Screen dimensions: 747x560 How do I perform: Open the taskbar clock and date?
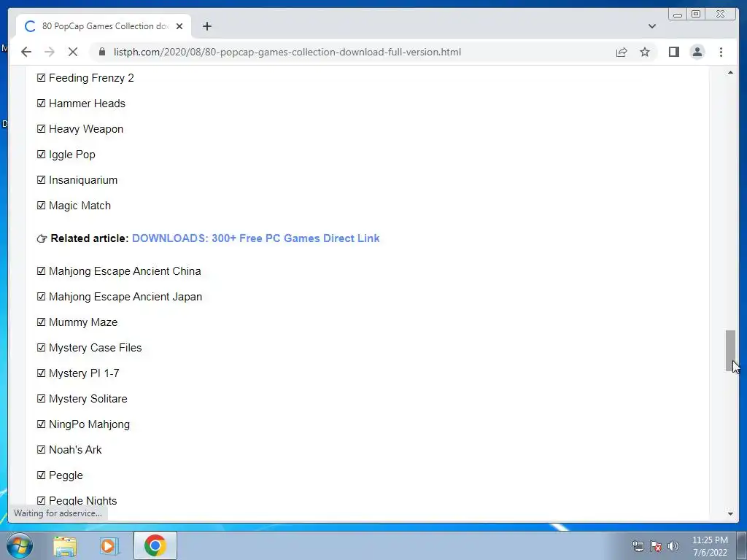click(x=710, y=546)
